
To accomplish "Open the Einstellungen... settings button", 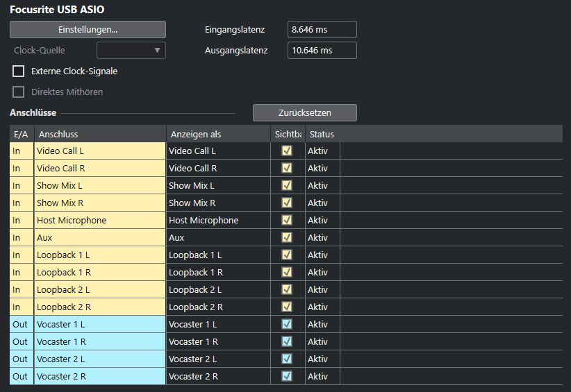I will [88, 29].
